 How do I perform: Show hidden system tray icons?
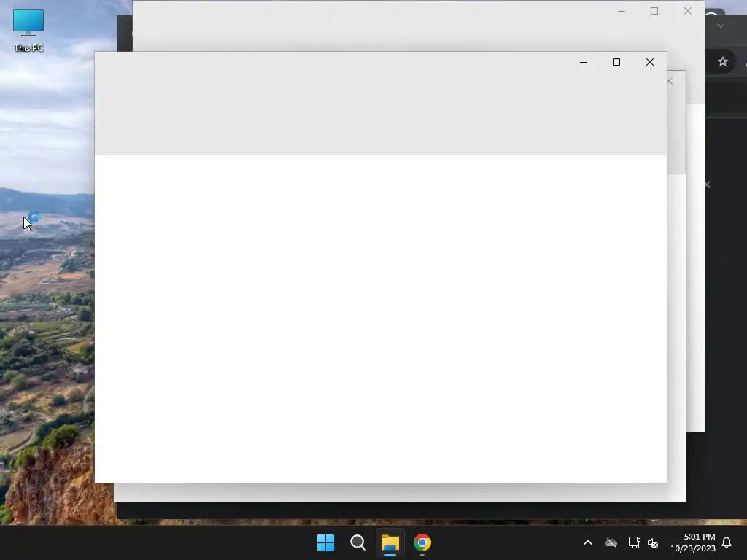(588, 542)
